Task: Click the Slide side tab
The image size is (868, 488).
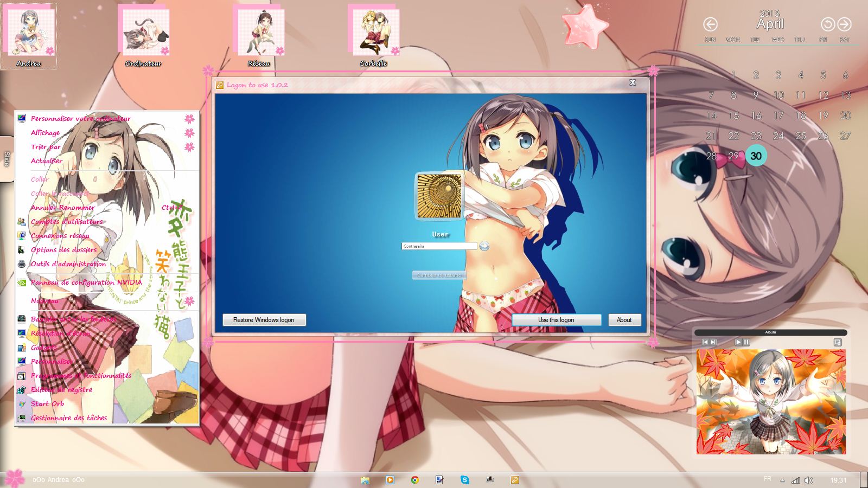Action: (7, 159)
